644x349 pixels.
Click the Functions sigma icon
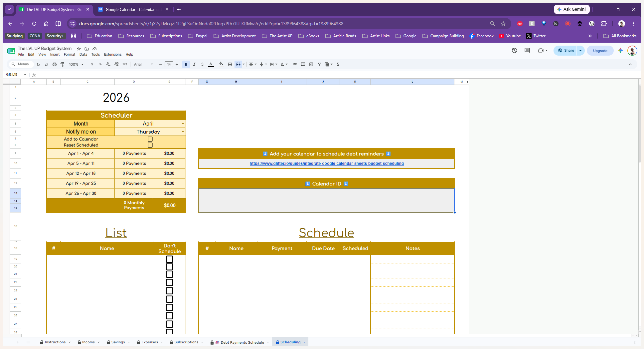tap(338, 64)
